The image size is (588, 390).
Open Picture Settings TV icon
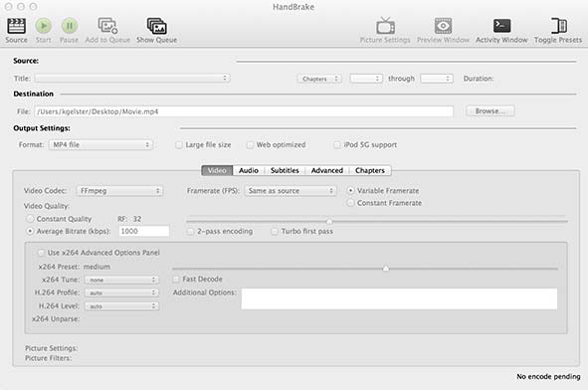[x=385, y=26]
